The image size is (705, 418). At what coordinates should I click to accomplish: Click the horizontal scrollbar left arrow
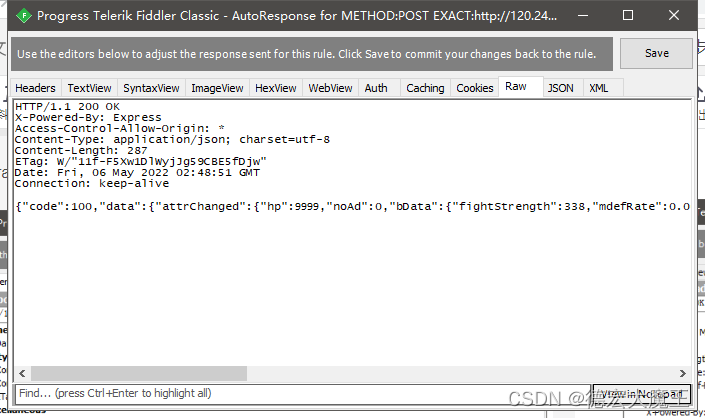pyautogui.click(x=22, y=374)
